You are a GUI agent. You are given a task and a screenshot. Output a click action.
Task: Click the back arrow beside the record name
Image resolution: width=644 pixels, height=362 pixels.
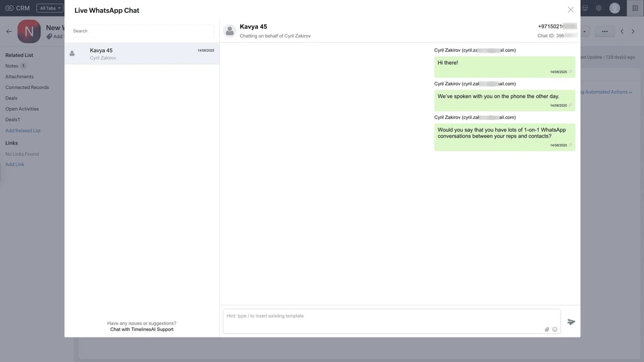click(x=9, y=31)
